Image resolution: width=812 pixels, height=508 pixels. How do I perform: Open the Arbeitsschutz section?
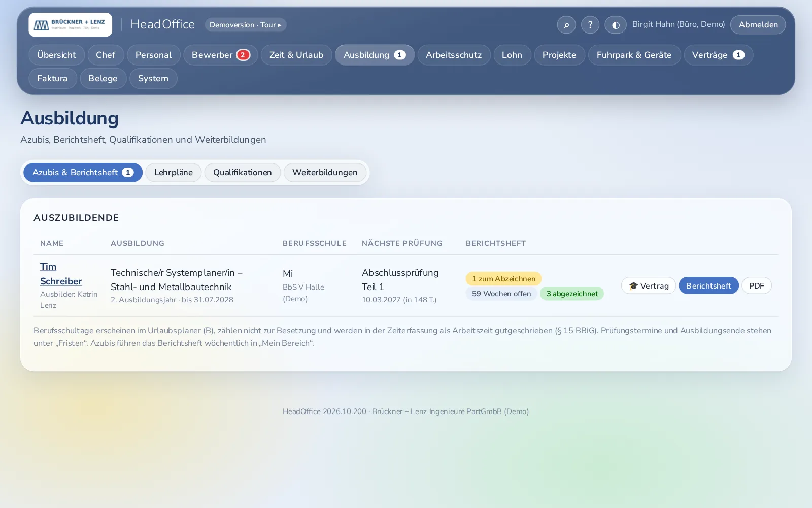point(454,55)
